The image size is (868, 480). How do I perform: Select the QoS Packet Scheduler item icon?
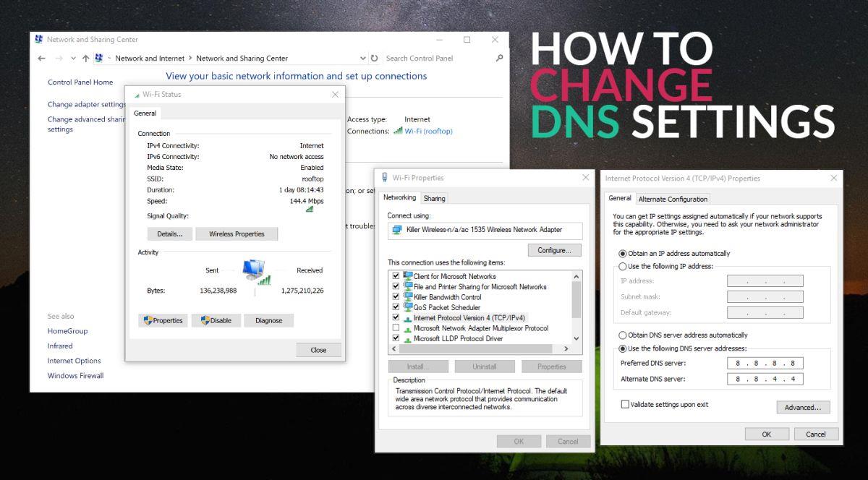[x=408, y=307]
